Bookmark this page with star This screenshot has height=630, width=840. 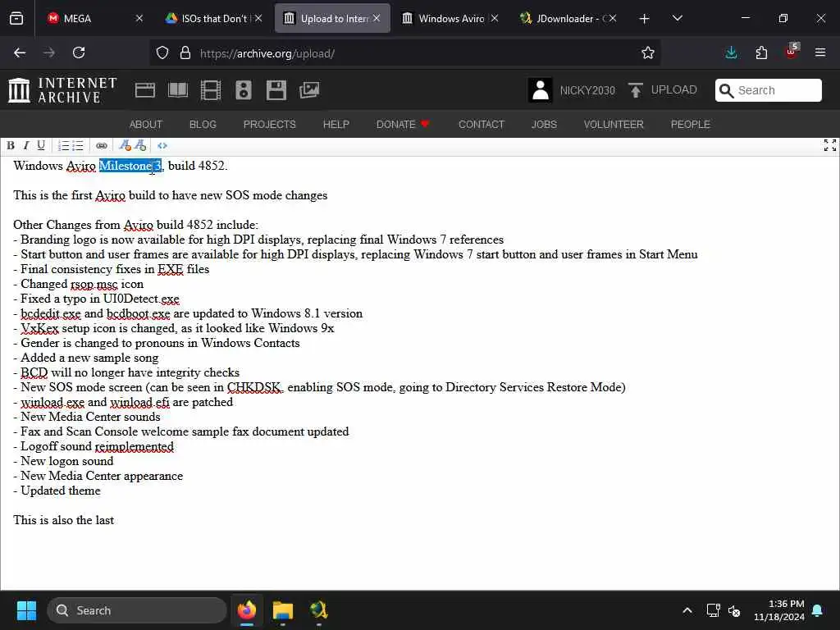(648, 53)
